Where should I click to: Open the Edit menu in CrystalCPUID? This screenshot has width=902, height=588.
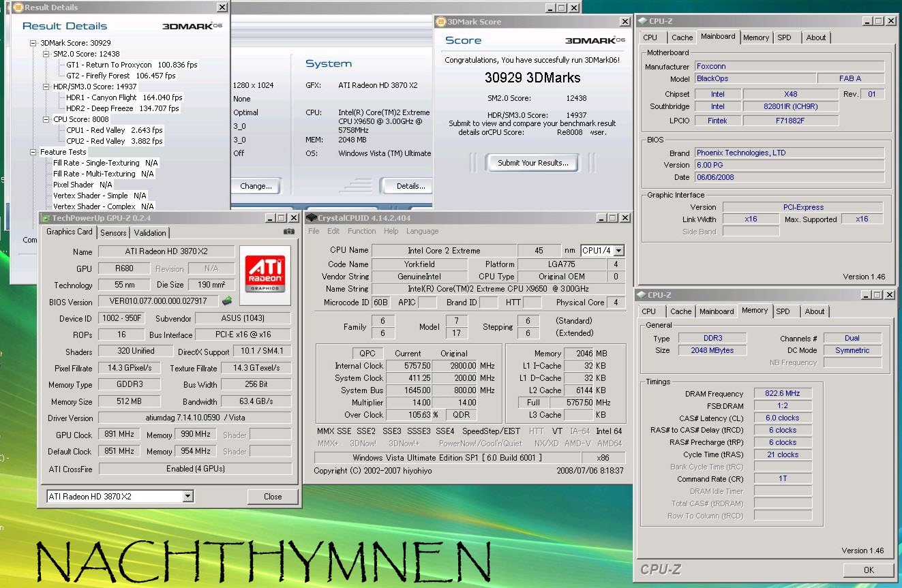333,231
